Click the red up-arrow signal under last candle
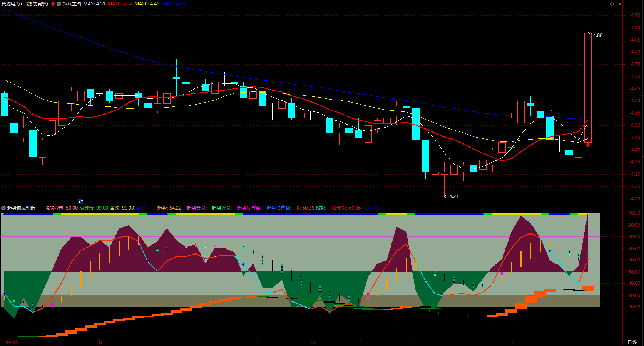Viewport: 644px width, 346px height. click(588, 145)
